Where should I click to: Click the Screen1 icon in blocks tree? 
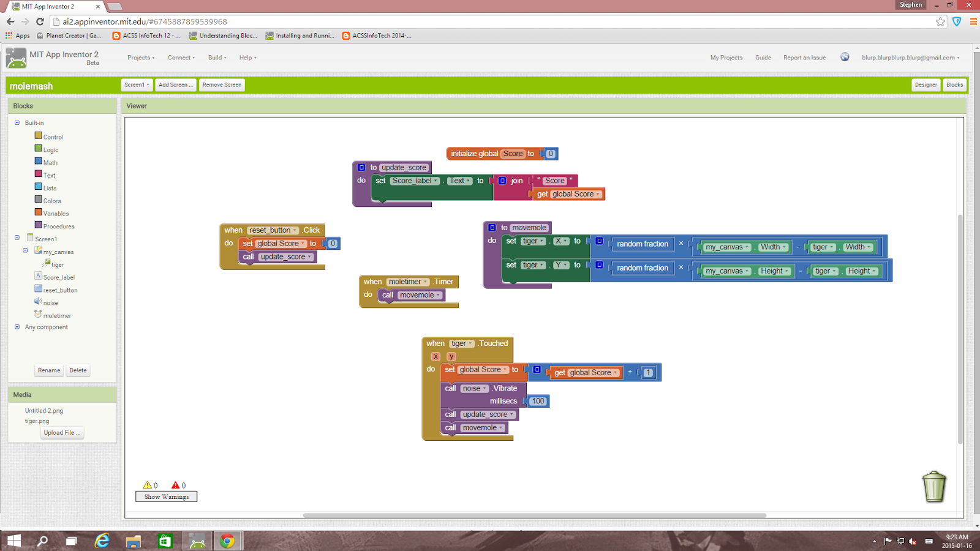[x=30, y=238]
